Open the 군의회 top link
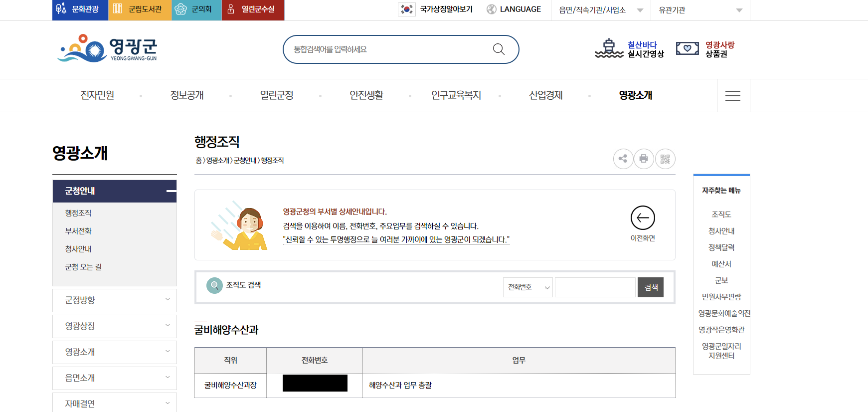 [x=196, y=9]
